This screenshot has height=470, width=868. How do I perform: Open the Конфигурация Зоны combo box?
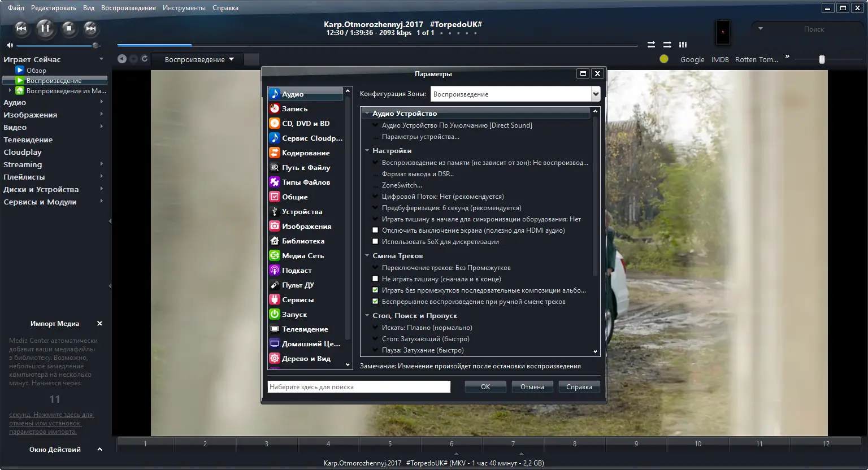[515, 94]
